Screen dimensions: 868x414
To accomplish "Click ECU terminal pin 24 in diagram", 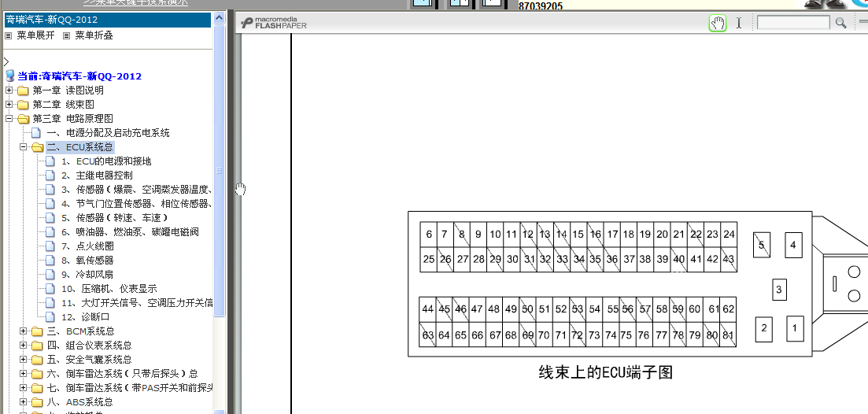I will click(x=729, y=235).
